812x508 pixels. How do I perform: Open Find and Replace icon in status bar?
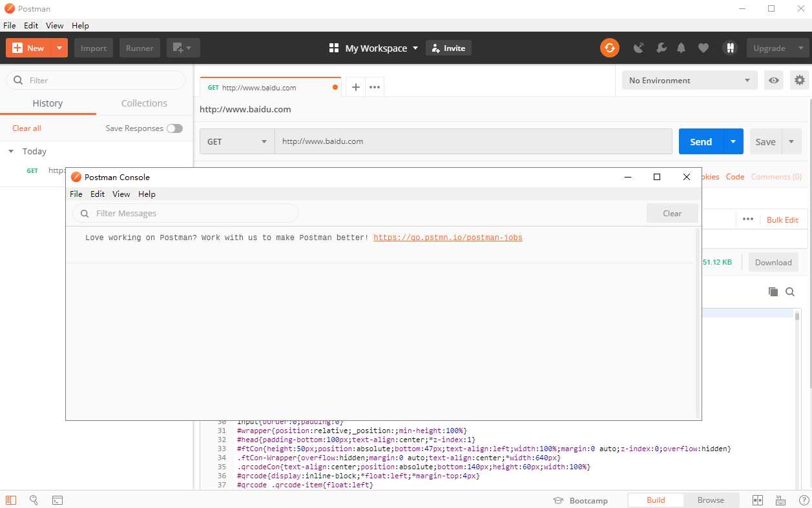click(x=34, y=500)
